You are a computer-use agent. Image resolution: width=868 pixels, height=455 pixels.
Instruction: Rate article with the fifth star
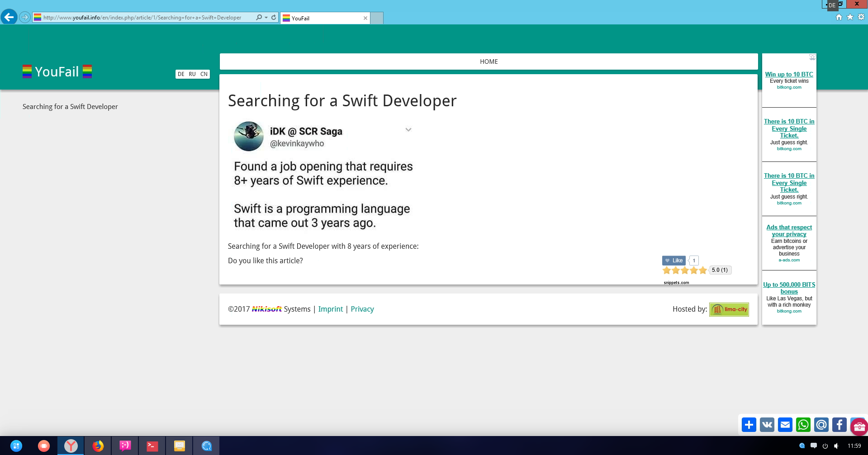702,270
